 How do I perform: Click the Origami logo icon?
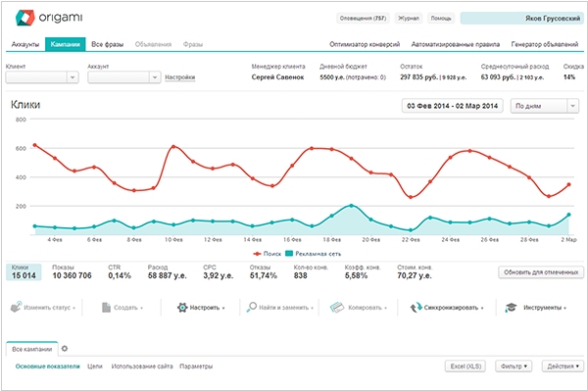[x=24, y=18]
